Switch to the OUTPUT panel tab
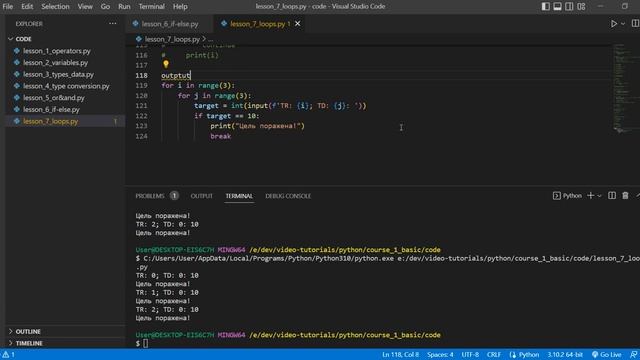This screenshot has height=360, width=640. tap(202, 196)
